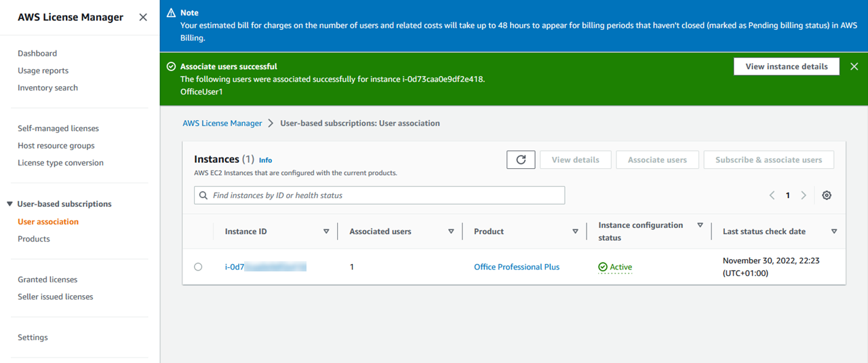Click the Instance configuration status header
This screenshot has height=363, width=868.
(x=641, y=231)
